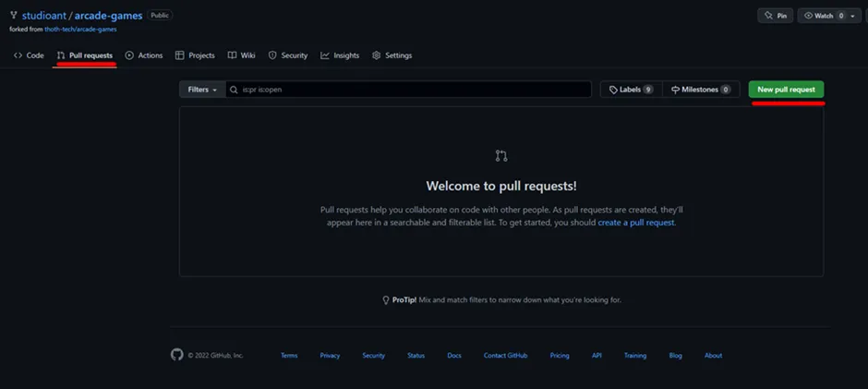Open Labels via the tag button
The width and height of the screenshot is (868, 389).
coord(631,90)
